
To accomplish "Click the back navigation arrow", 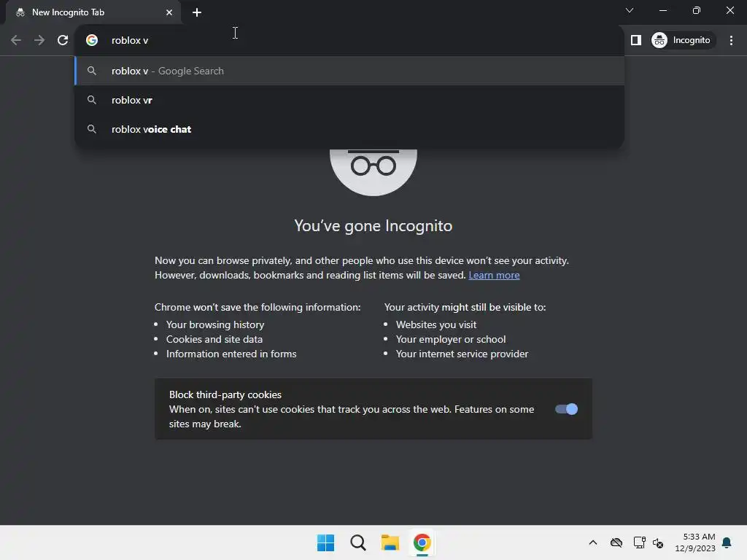I will coord(16,41).
